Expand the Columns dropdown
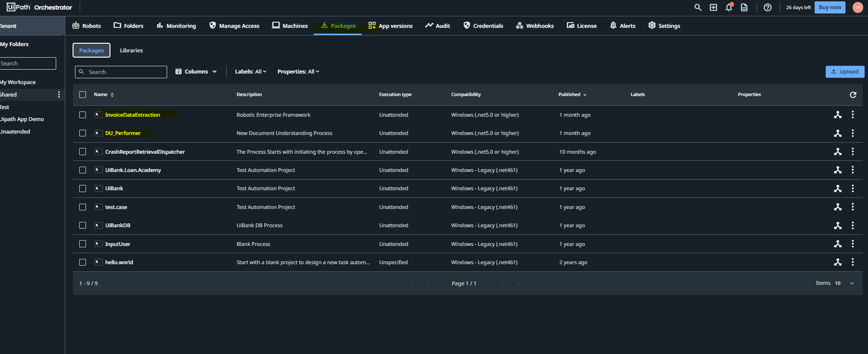Image resolution: width=868 pixels, height=354 pixels. (x=196, y=72)
